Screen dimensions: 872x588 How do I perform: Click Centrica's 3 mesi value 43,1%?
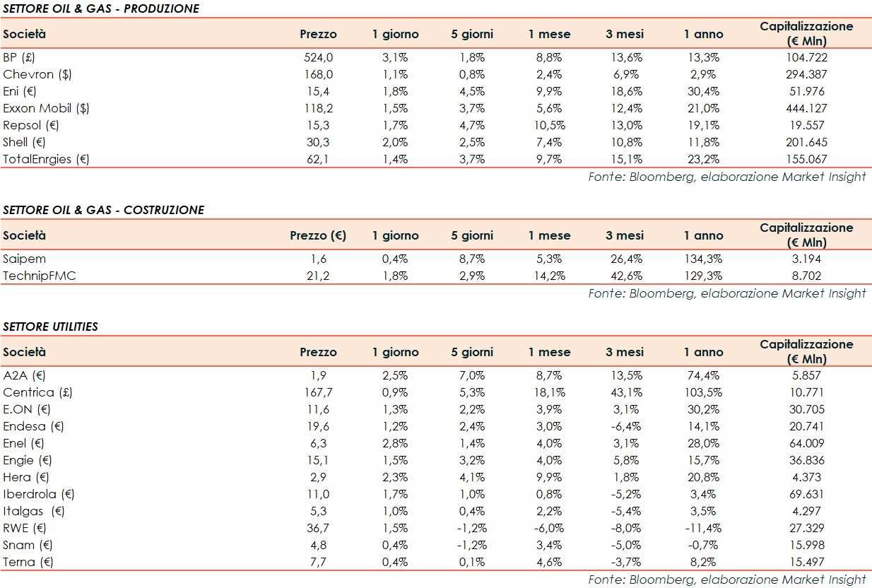625,392
